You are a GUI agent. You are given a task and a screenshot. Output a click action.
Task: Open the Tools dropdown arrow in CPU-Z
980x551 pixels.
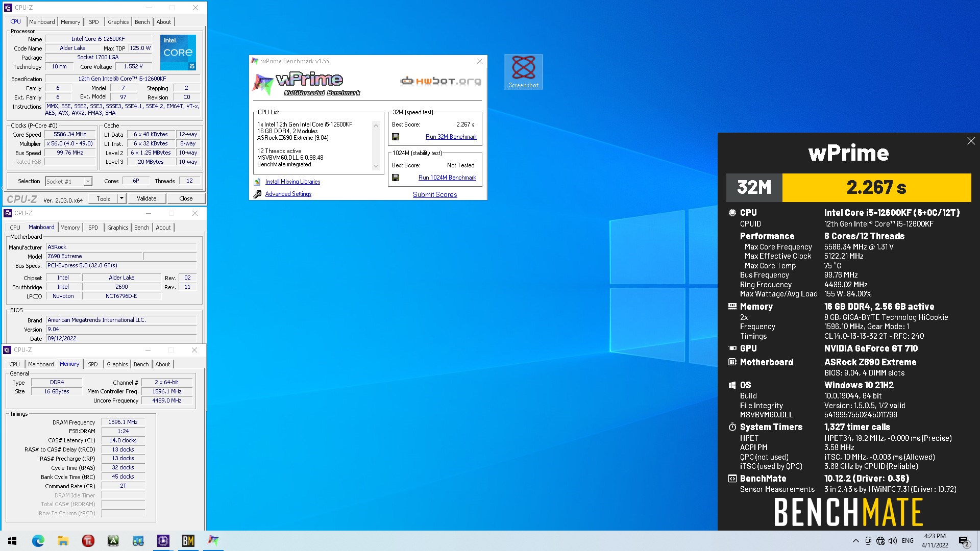121,198
